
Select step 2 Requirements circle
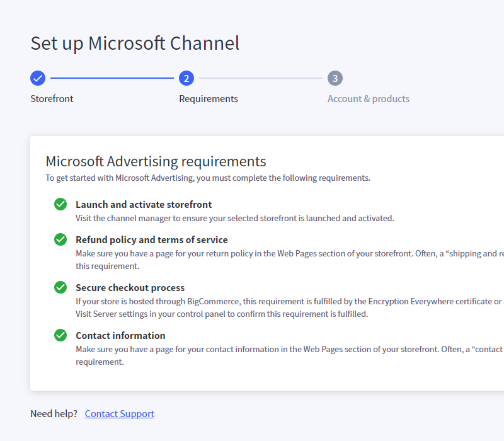tap(186, 78)
